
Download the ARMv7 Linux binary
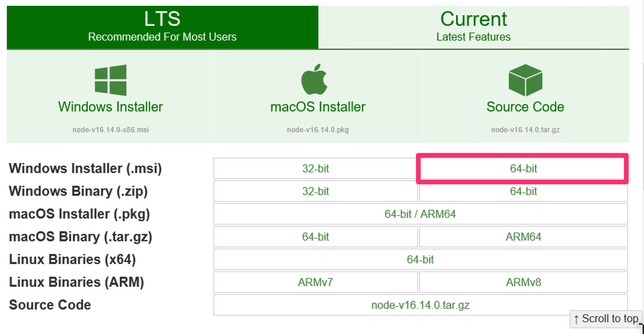coord(315,282)
